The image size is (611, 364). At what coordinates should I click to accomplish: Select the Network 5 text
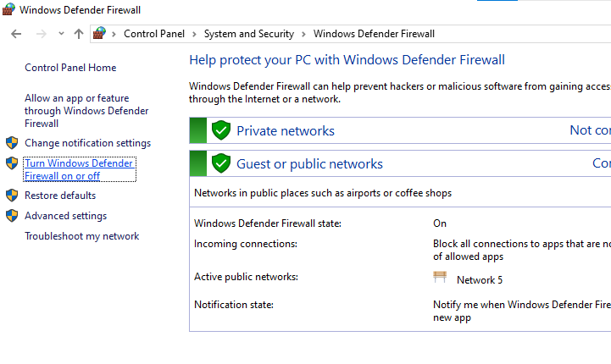coord(480,280)
